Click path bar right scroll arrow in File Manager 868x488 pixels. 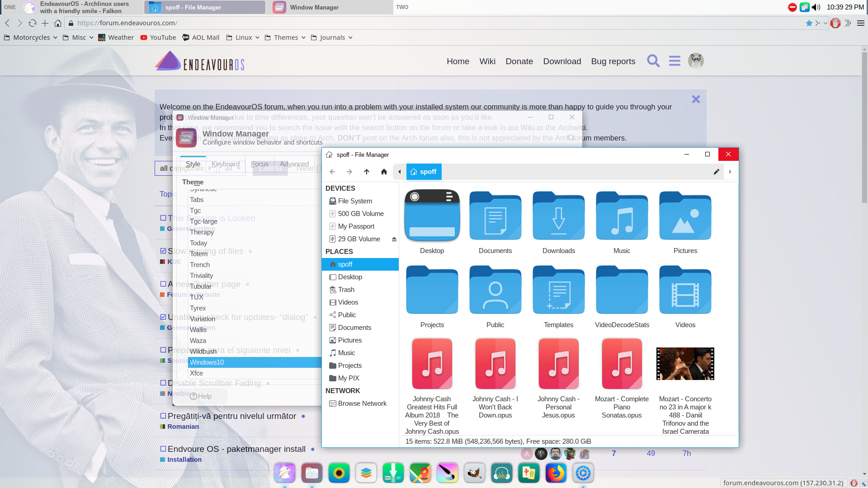pos(730,172)
